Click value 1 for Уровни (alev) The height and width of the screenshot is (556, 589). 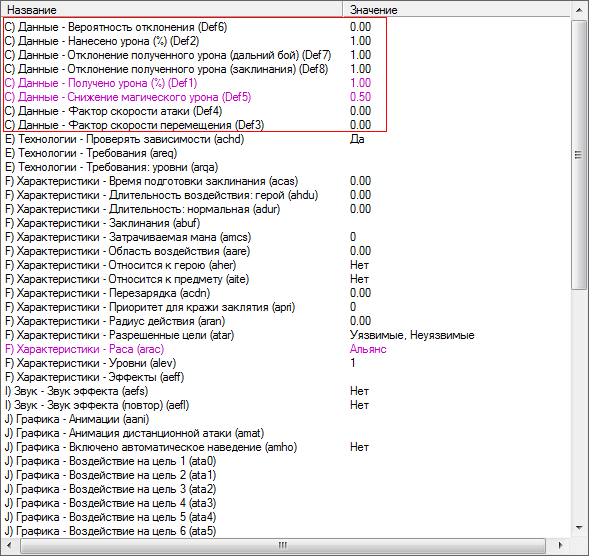(353, 363)
